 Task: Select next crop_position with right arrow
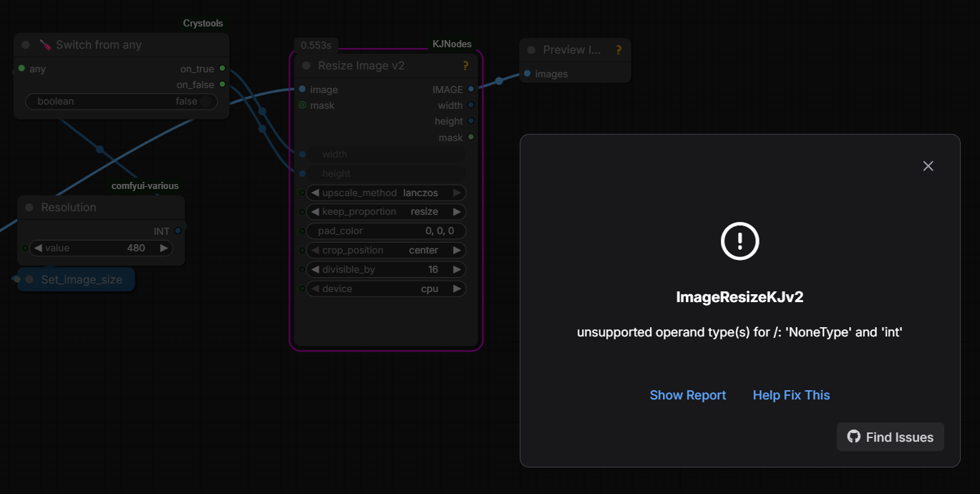coord(457,251)
